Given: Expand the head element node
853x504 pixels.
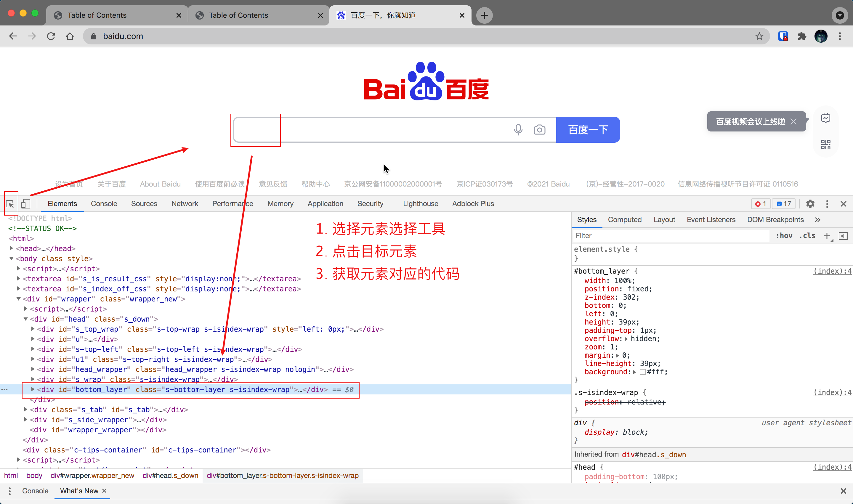Looking at the screenshot, I should [12, 249].
